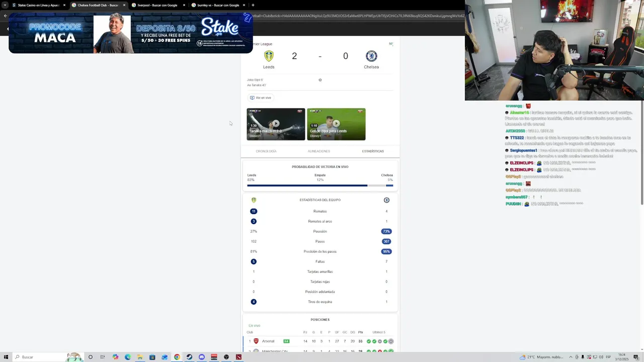Click the live win probability bar

[320, 186]
